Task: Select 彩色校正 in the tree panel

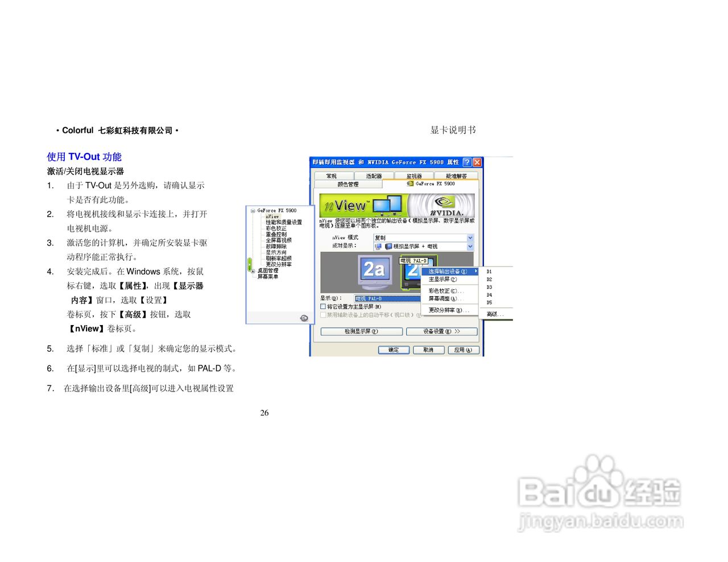Action: pyautogui.click(x=276, y=228)
